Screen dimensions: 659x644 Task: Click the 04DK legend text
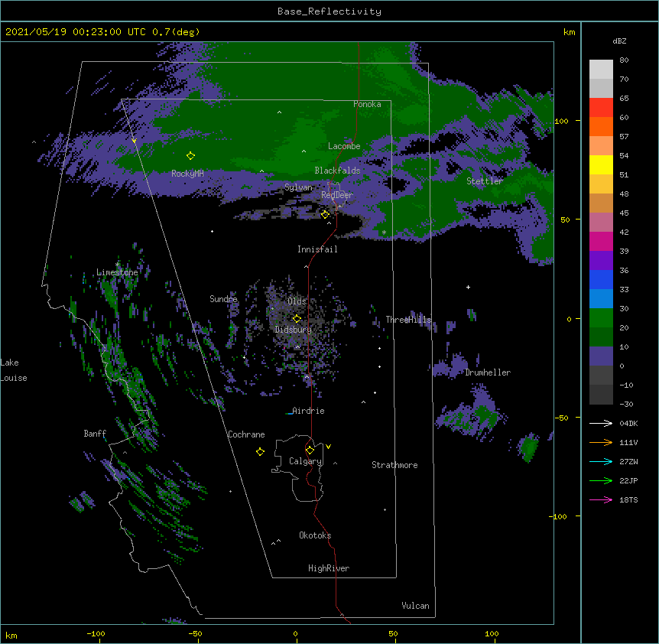click(x=628, y=423)
